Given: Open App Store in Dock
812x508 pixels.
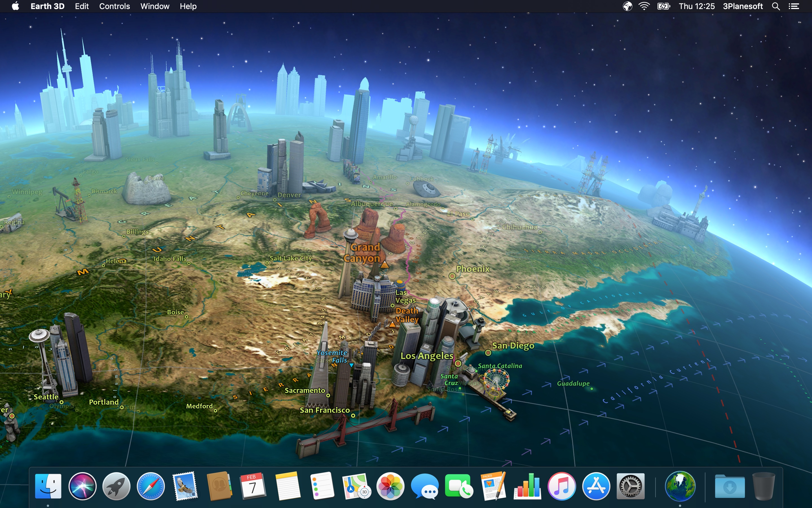Looking at the screenshot, I should (596, 486).
